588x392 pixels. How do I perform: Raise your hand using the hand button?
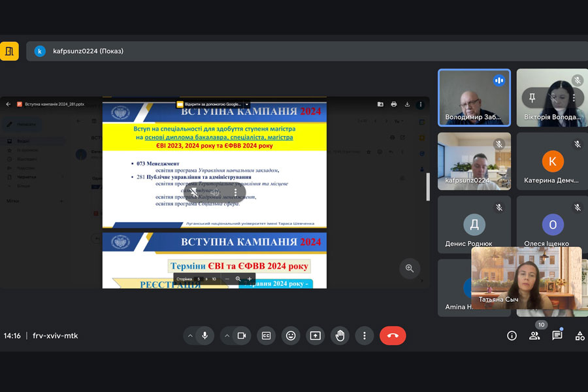(340, 336)
